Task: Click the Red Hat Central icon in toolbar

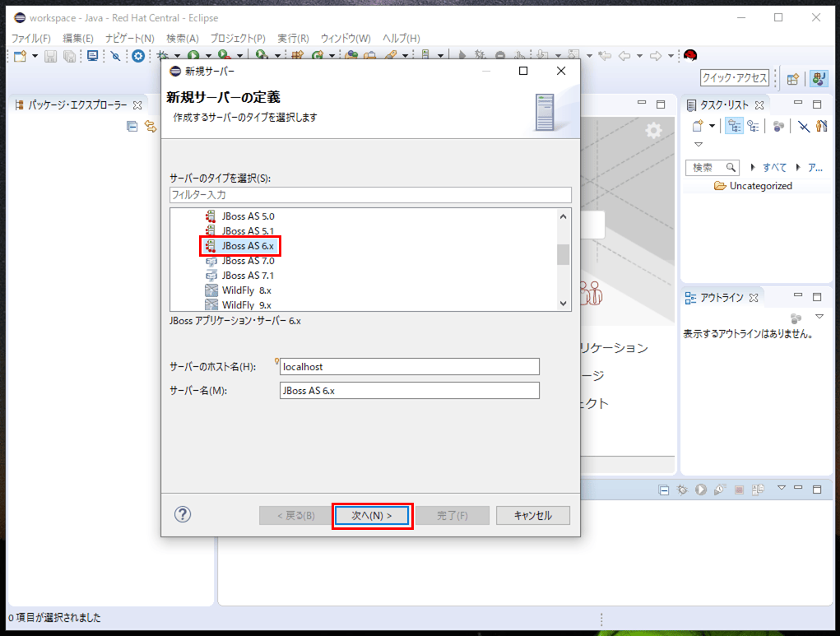Action: pyautogui.click(x=690, y=56)
